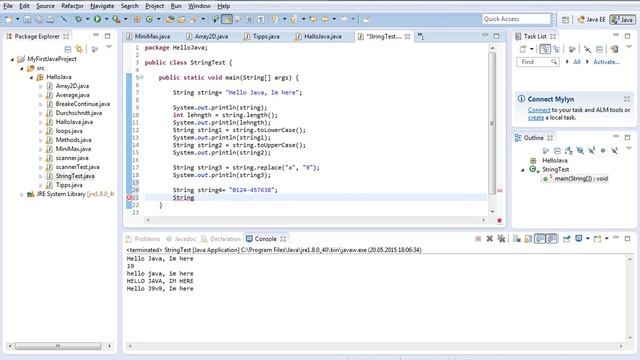Screen dimensions: 640x360
Task: Switch to Java EE perspective button
Action: [x=591, y=20]
